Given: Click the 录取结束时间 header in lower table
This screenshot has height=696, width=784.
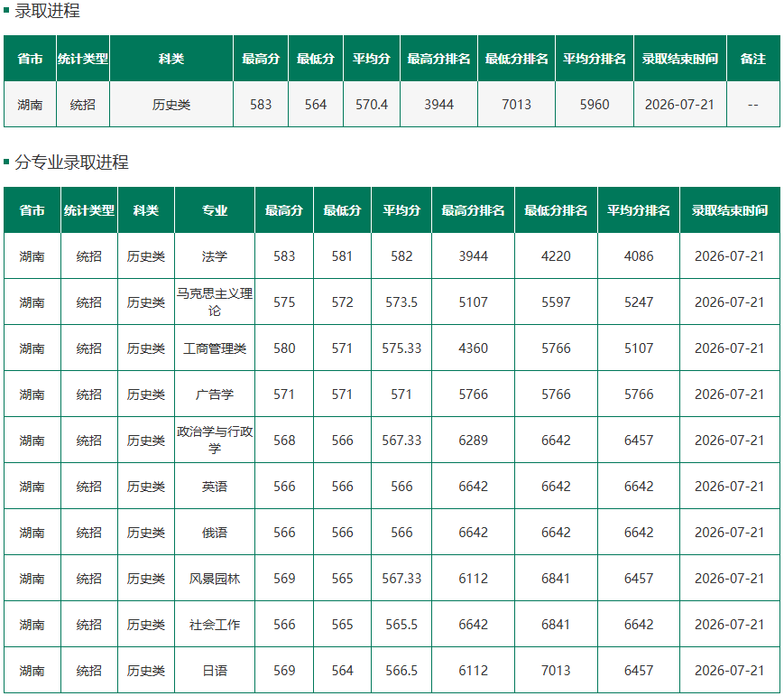Looking at the screenshot, I should pos(730,210).
